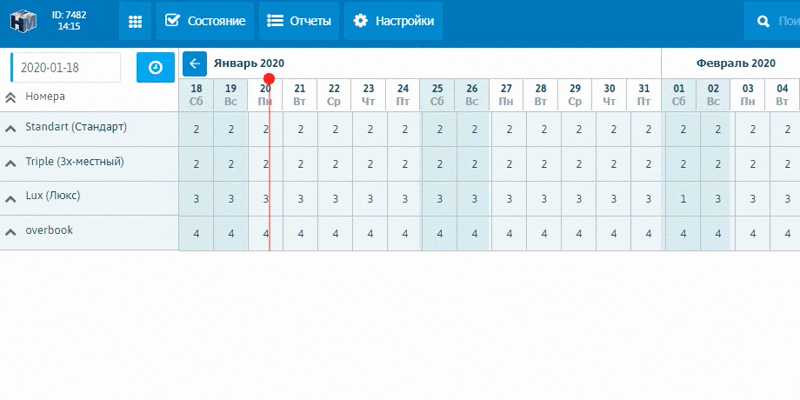Collapse the Standart (Стандарт) row

click(11, 128)
